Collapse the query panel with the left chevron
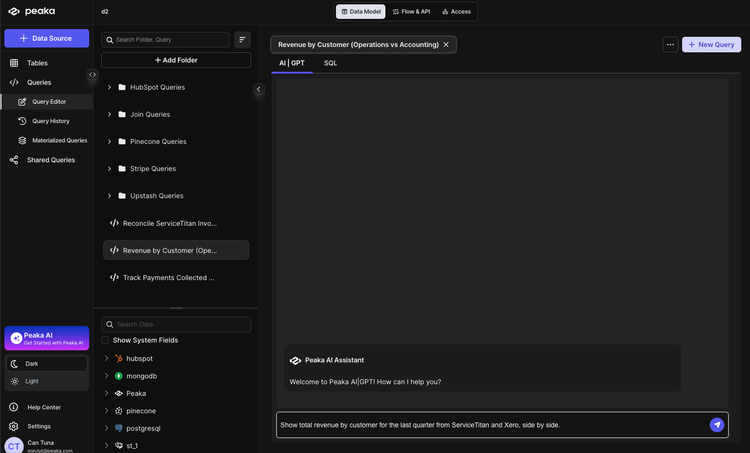 click(258, 89)
